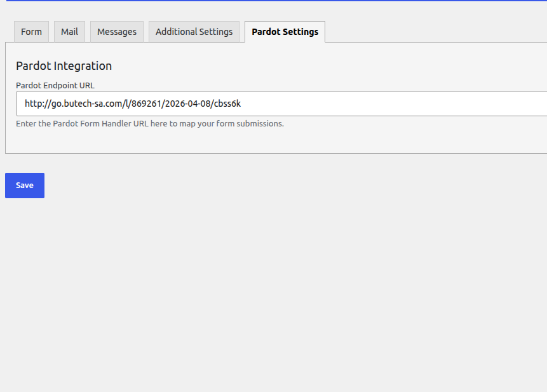Click the blue Save button
This screenshot has height=392, width=547.
[x=25, y=186]
